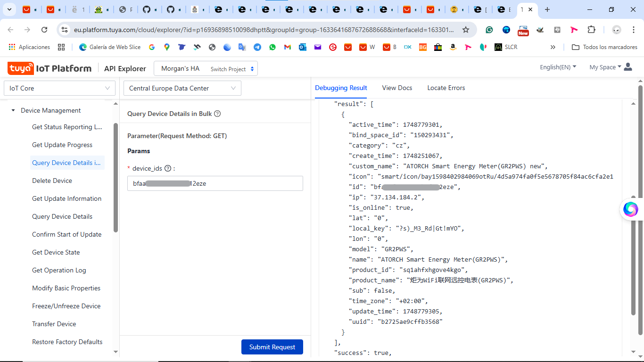Viewport: 644px width, 362px height.
Task: Open Get Device State in sidebar
Action: click(56, 252)
